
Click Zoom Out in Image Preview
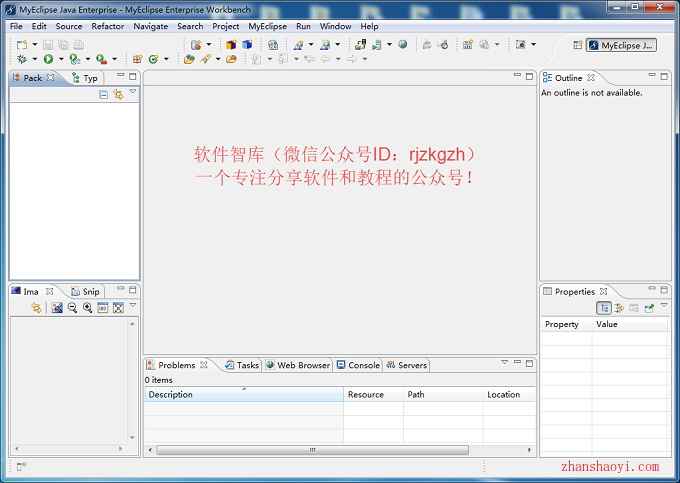[72, 308]
